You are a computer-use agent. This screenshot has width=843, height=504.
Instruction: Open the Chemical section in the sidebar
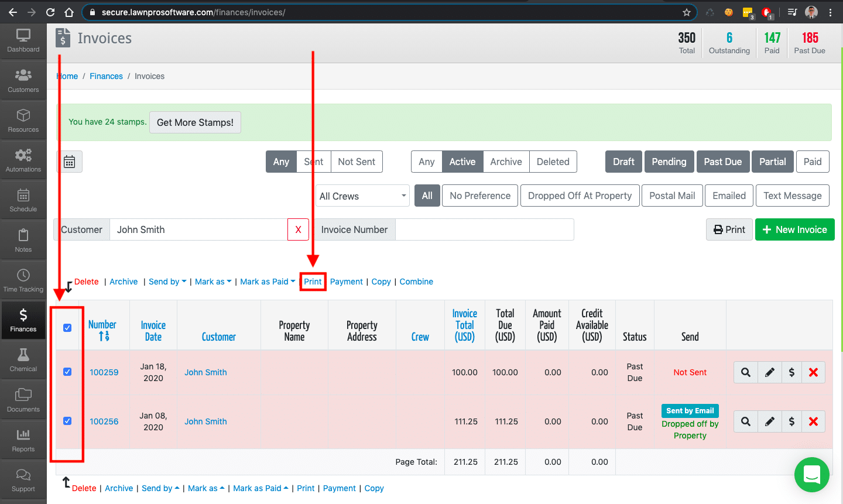(23, 359)
